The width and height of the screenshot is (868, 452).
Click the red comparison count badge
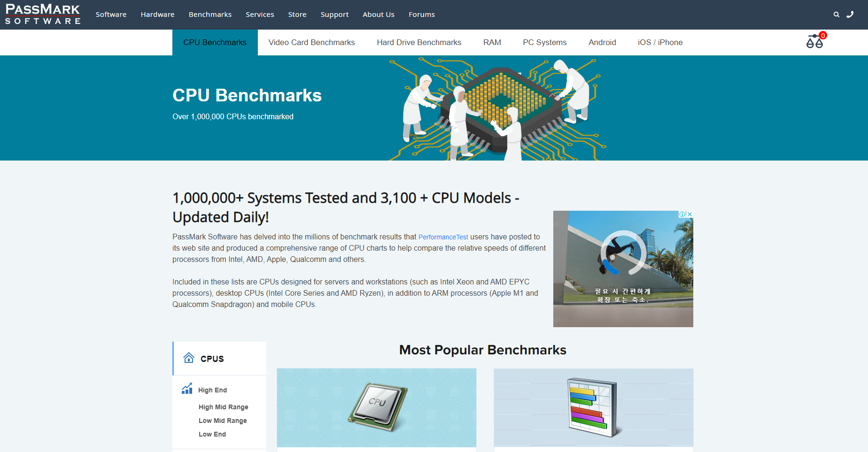[x=823, y=36]
